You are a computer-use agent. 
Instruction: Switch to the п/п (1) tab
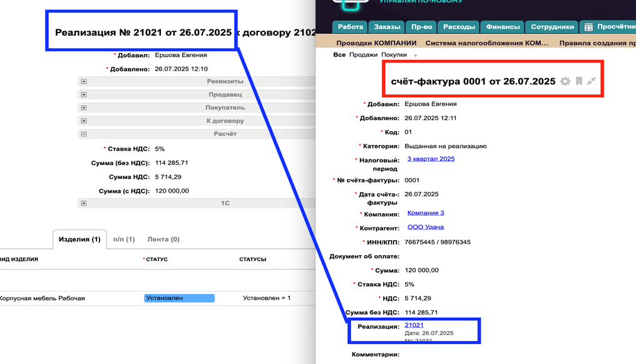tap(124, 240)
